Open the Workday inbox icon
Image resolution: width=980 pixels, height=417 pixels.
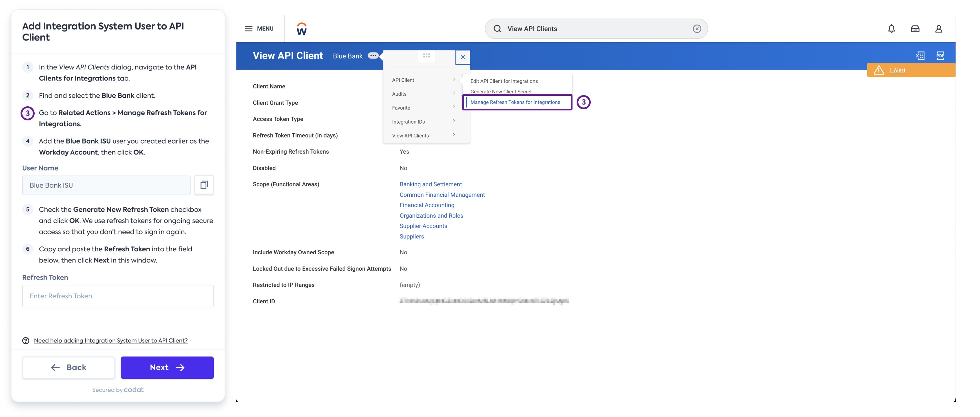pyautogui.click(x=915, y=28)
